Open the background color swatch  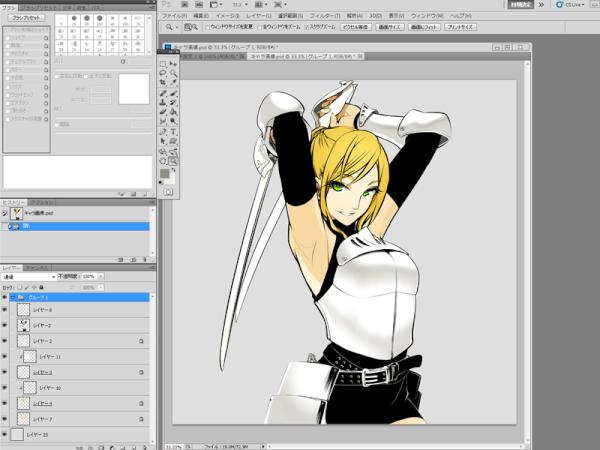171,179
